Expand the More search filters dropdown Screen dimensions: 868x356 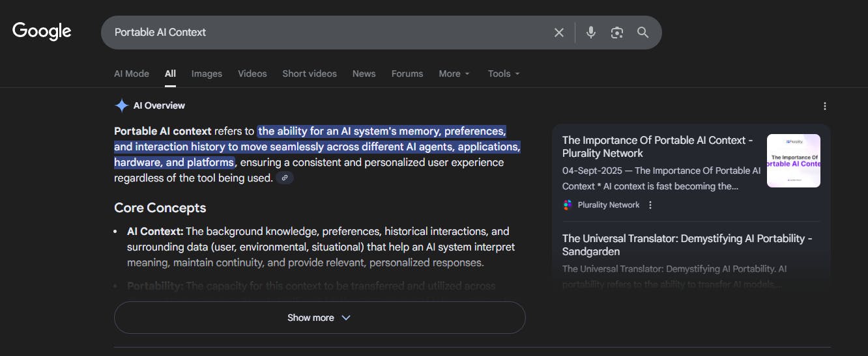pos(454,74)
